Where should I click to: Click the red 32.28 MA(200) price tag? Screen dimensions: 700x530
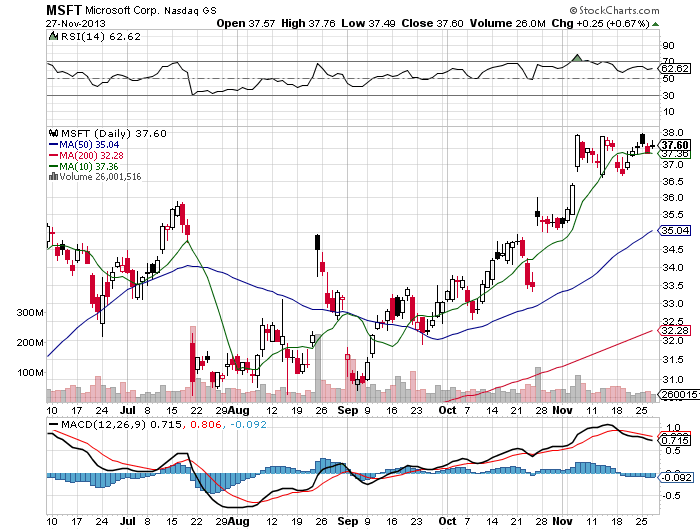tap(675, 330)
